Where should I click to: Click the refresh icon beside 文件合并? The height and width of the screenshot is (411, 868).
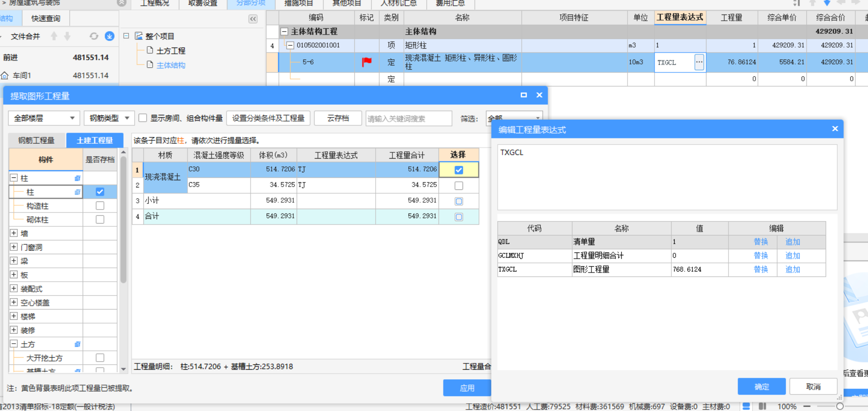pos(94,36)
